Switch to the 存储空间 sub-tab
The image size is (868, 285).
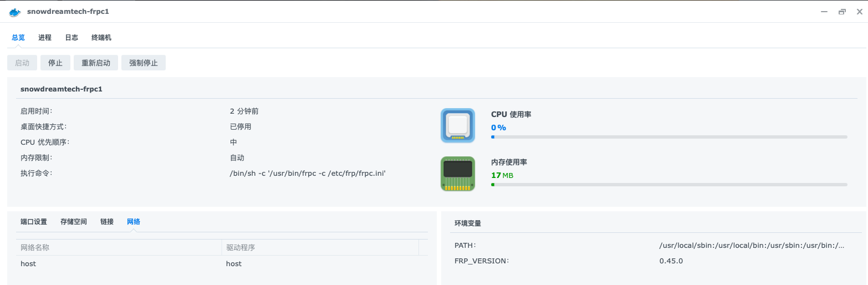click(74, 222)
